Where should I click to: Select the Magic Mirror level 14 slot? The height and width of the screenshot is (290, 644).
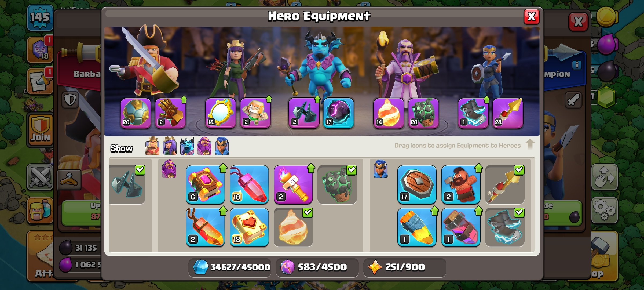(x=221, y=113)
